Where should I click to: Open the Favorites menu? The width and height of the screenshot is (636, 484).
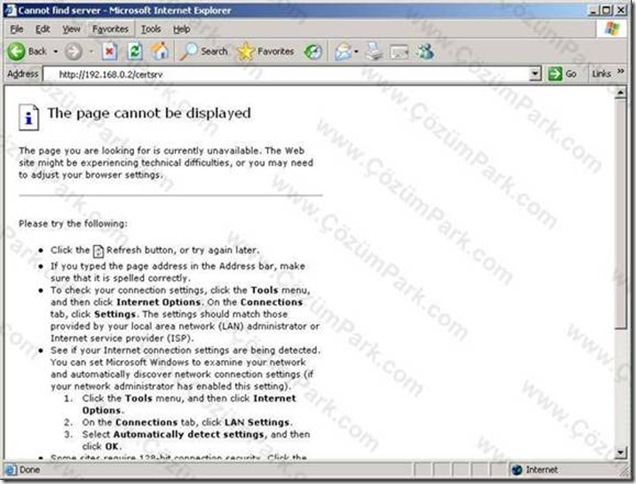110,29
